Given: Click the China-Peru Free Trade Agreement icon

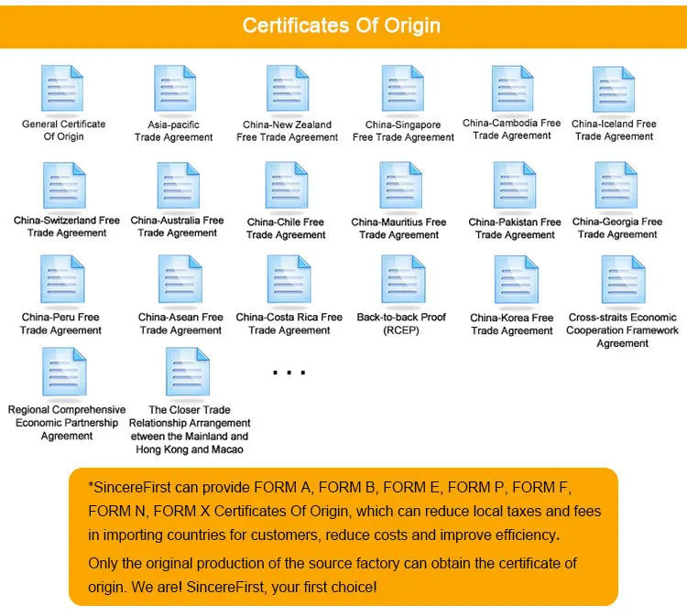Looking at the screenshot, I should [x=62, y=279].
